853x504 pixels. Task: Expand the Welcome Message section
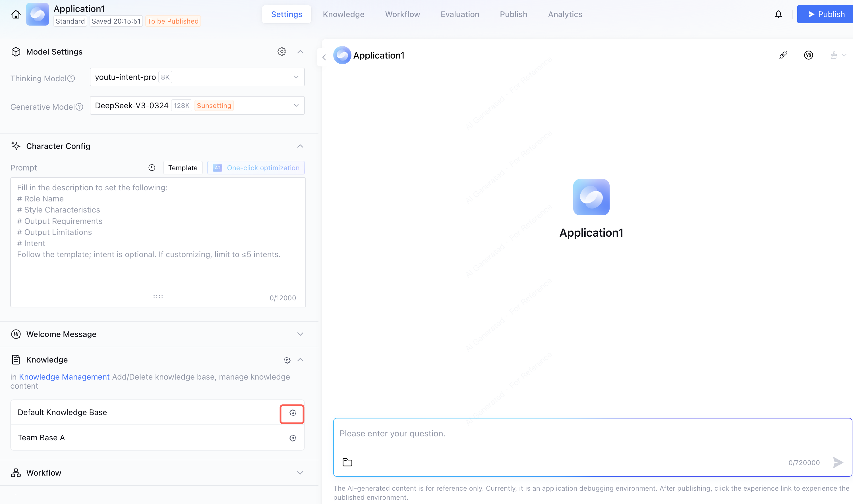tap(300, 334)
